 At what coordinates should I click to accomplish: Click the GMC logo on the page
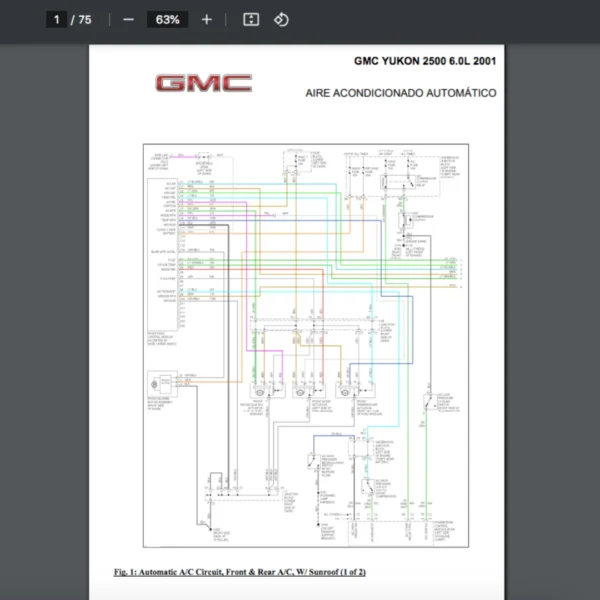coord(204,83)
